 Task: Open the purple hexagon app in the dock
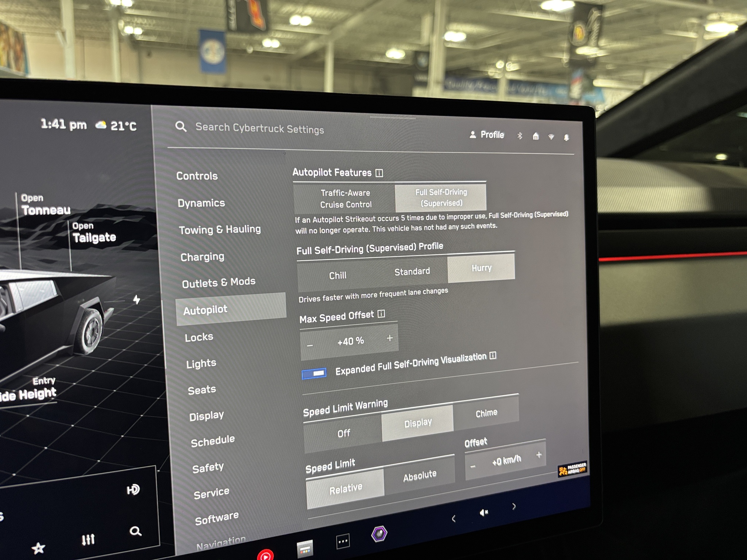[379, 534]
